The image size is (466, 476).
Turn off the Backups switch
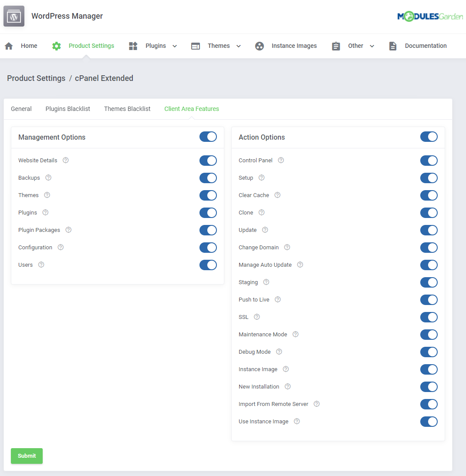coord(208,178)
